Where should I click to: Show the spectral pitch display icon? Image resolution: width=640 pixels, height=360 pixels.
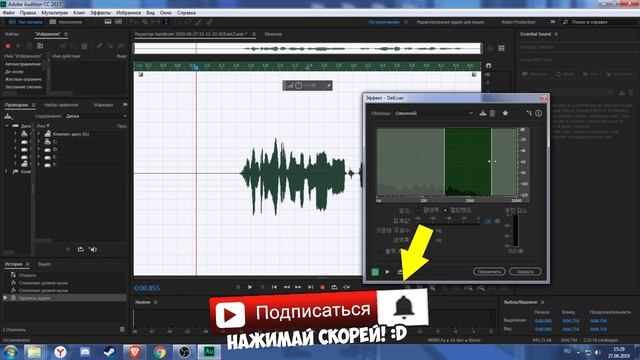pos(118,22)
